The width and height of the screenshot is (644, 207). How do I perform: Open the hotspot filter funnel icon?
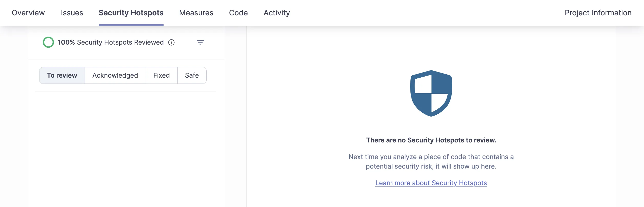point(201,42)
